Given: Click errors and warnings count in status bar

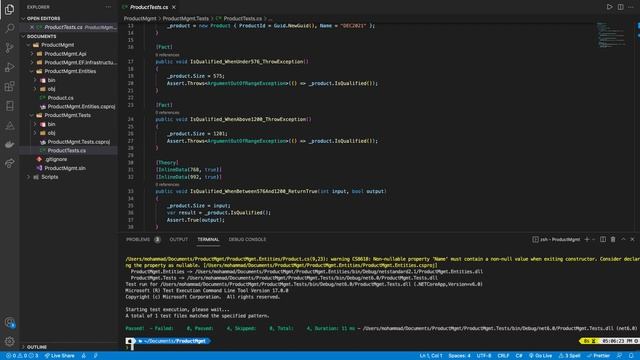Looking at the screenshot, I should [22, 356].
